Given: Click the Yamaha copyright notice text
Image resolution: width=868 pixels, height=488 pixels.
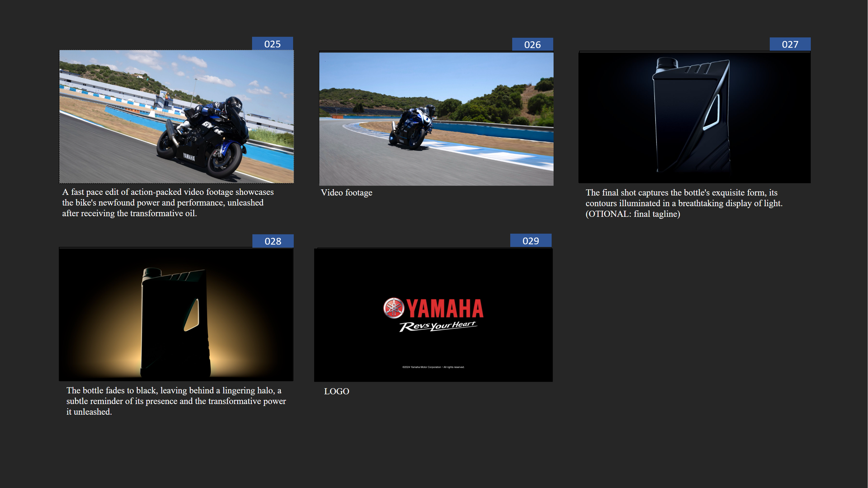Looking at the screenshot, I should pos(433,367).
